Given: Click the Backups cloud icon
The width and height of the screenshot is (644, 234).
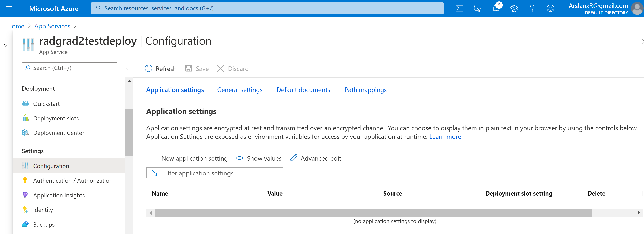Looking at the screenshot, I should [x=25, y=224].
